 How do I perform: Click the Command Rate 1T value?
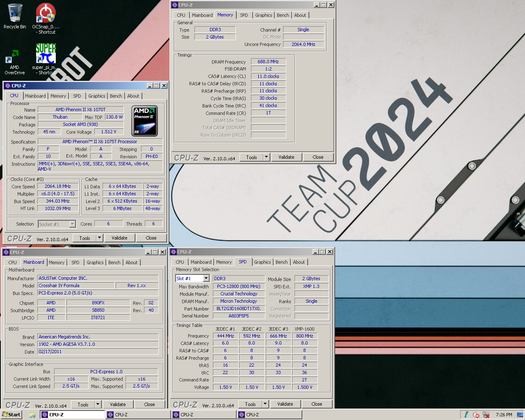coord(268,113)
